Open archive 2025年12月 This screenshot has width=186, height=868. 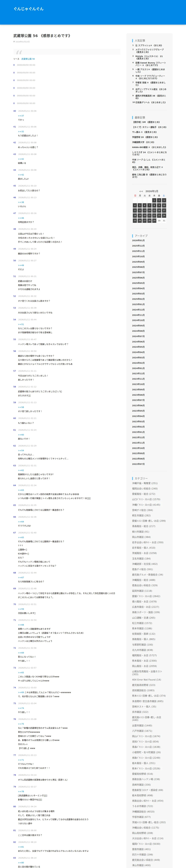(x=138, y=246)
